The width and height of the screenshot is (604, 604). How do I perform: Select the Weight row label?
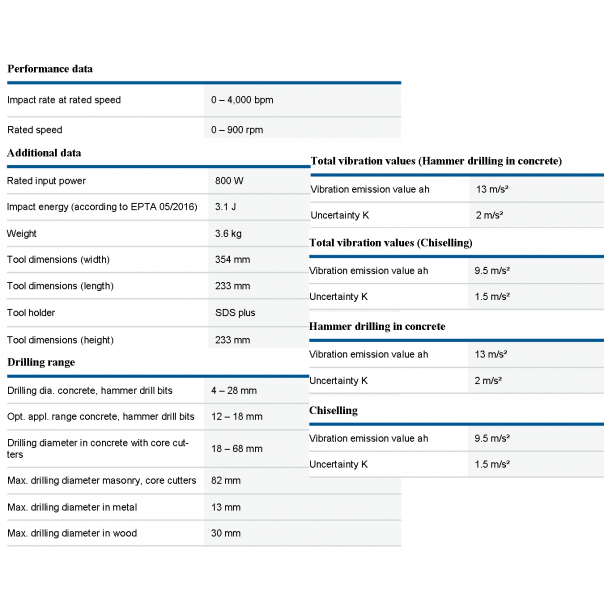tap(22, 233)
